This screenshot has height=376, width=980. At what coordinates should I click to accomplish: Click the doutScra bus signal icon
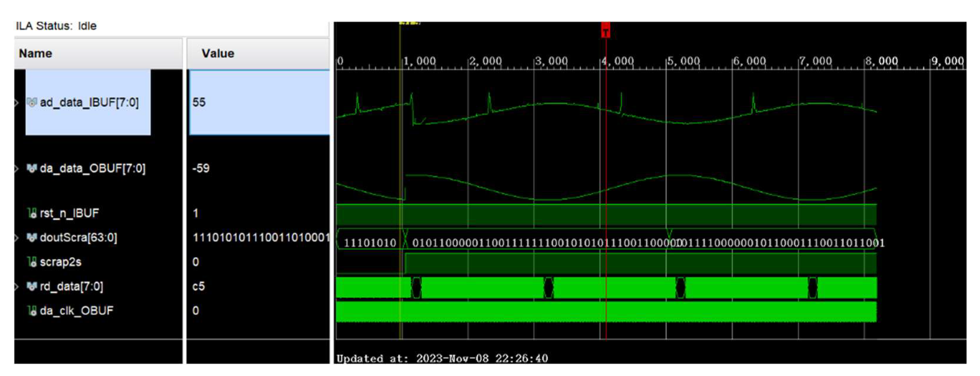click(32, 238)
